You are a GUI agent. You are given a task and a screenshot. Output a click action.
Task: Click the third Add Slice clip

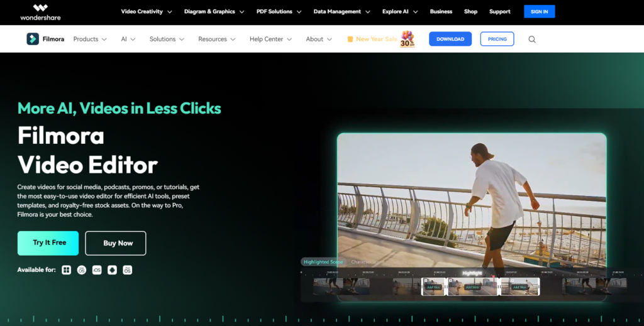pos(519,286)
